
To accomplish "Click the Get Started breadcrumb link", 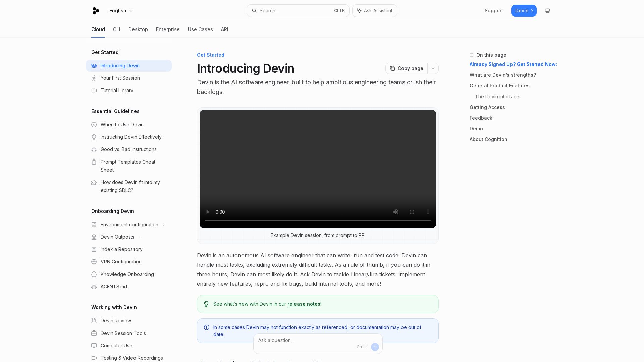I will point(211,55).
